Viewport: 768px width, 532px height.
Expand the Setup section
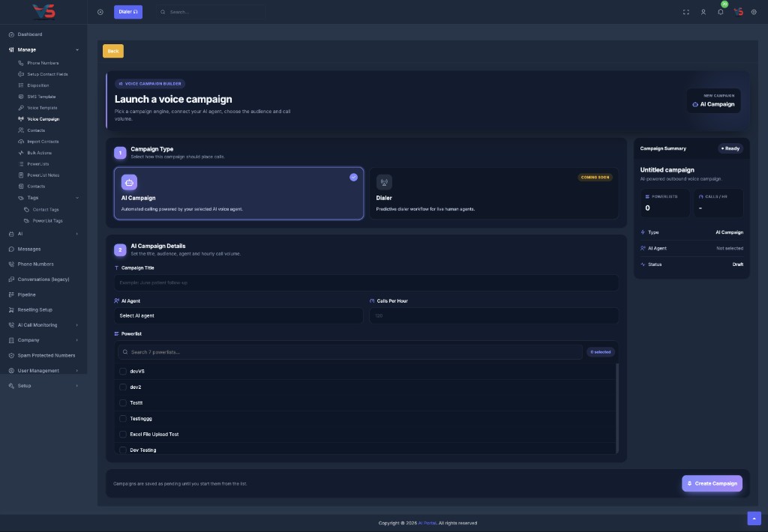43,386
